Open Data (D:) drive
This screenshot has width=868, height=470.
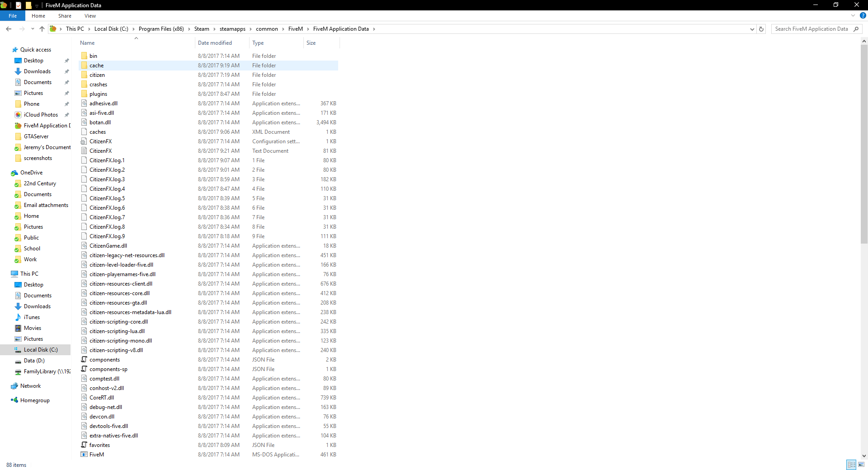point(34,361)
